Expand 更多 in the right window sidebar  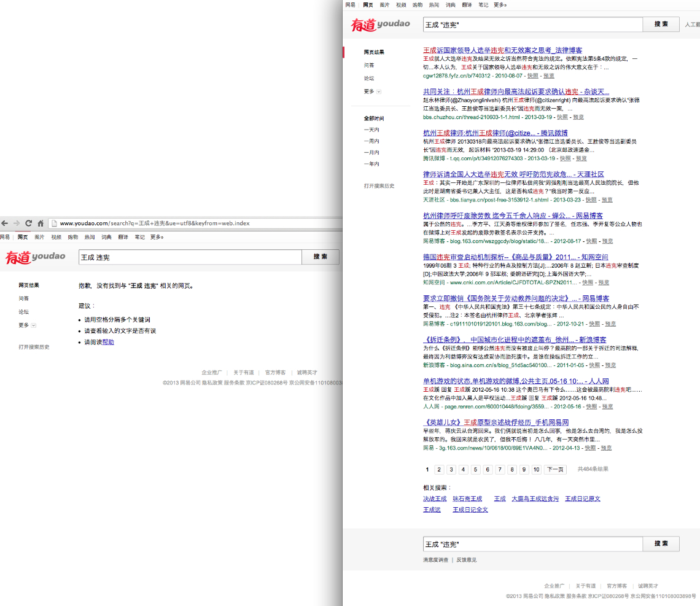tap(372, 91)
